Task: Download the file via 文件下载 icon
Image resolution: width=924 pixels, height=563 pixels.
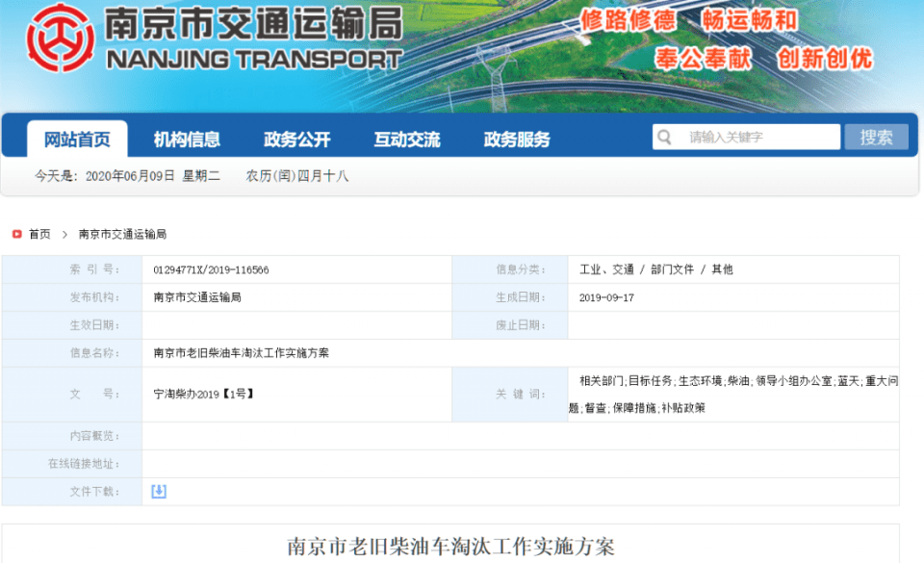Action: [159, 492]
